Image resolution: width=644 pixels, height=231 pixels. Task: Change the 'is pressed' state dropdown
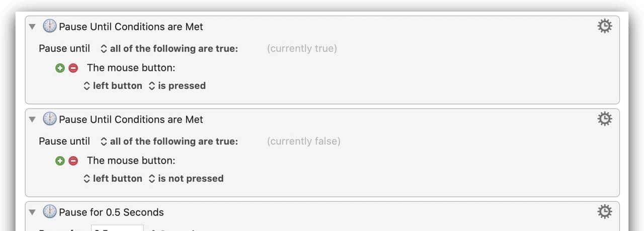click(177, 86)
